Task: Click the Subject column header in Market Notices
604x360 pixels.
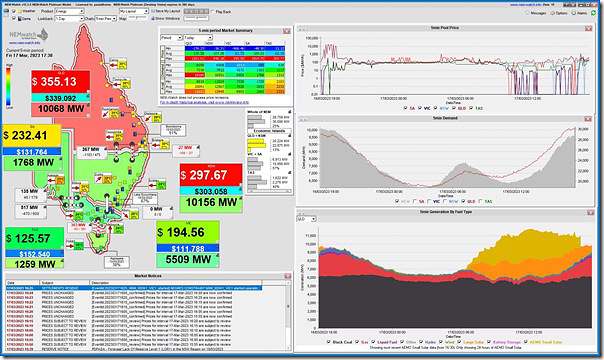Action: (64, 283)
